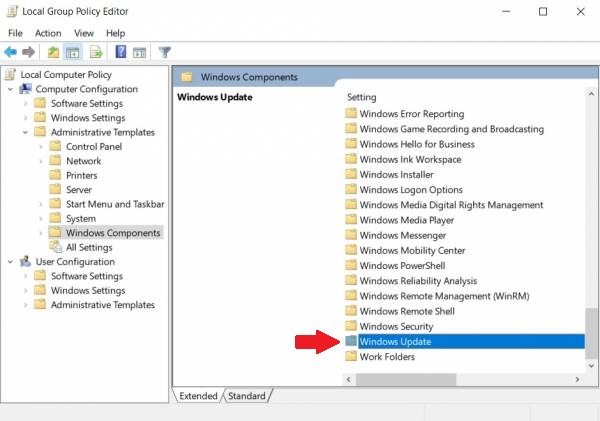
Task: Open the File menu
Action: pyautogui.click(x=15, y=33)
